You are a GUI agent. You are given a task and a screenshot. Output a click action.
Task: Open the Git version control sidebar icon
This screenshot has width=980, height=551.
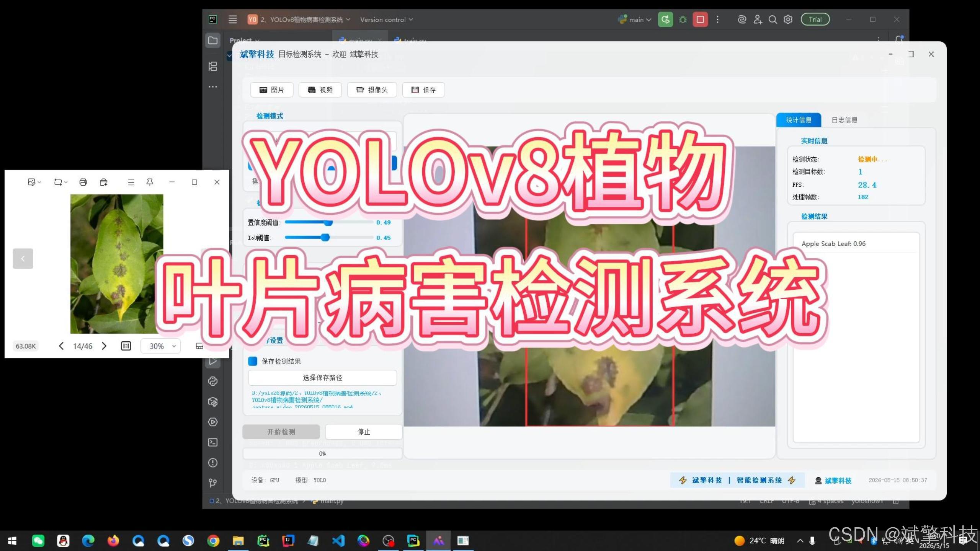point(213,483)
